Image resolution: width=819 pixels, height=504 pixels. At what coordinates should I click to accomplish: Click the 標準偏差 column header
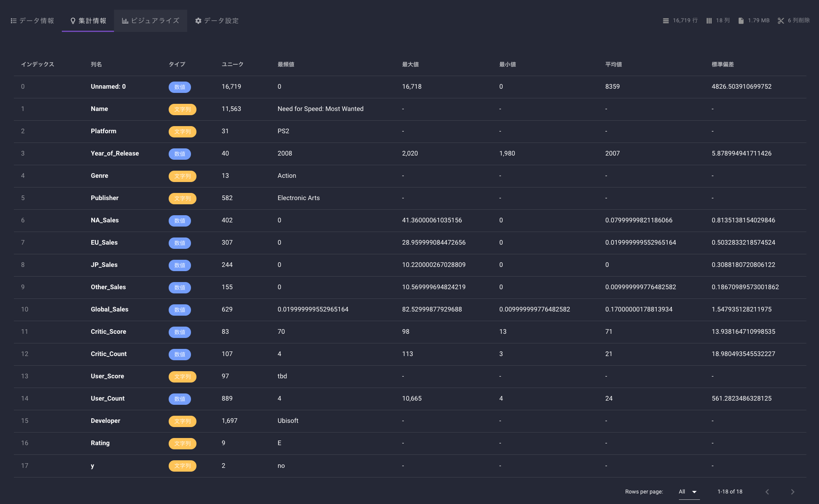(x=722, y=64)
